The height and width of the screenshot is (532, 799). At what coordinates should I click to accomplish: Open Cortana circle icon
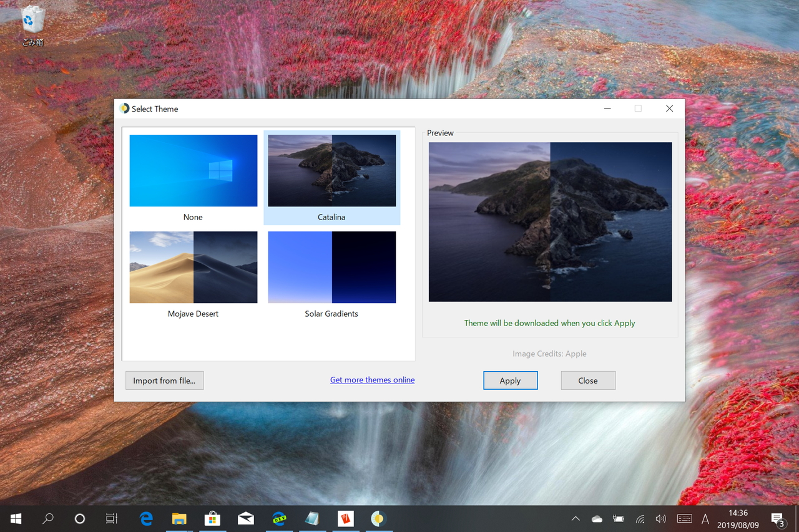(x=79, y=518)
